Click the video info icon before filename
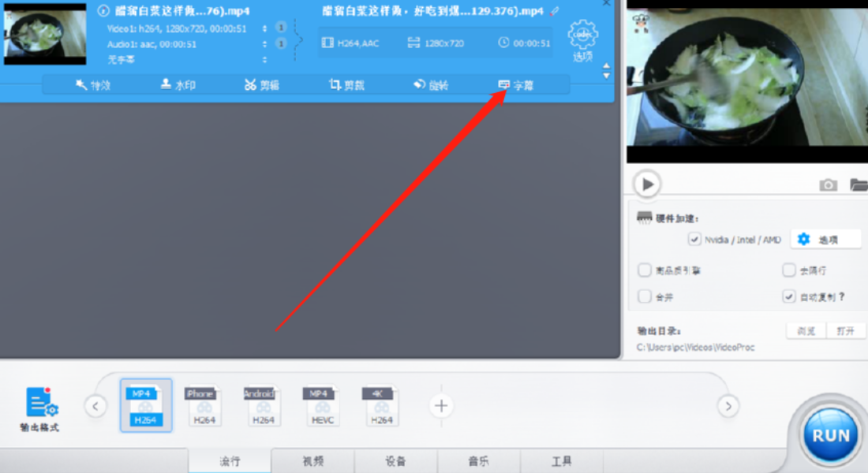The height and width of the screenshot is (473, 868). pyautogui.click(x=103, y=10)
